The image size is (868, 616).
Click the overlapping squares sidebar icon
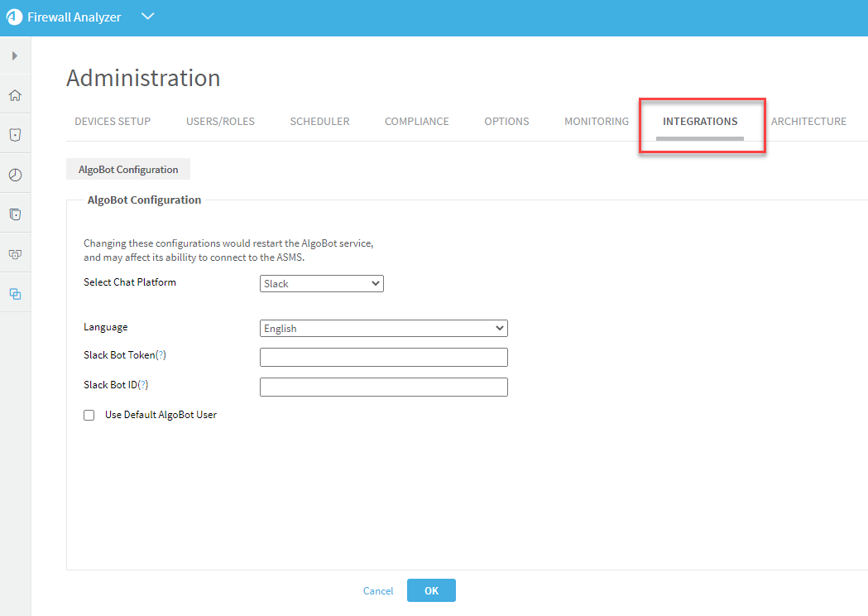(x=15, y=294)
